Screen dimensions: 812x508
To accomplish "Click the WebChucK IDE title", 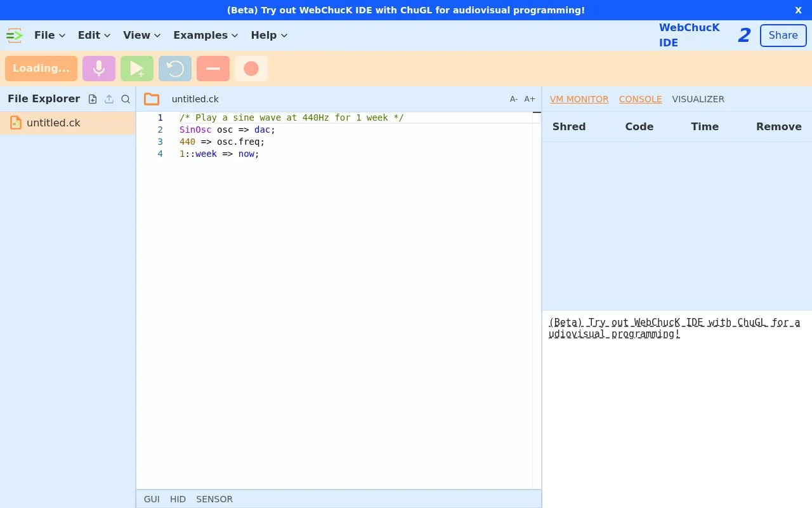I will pyautogui.click(x=690, y=36).
